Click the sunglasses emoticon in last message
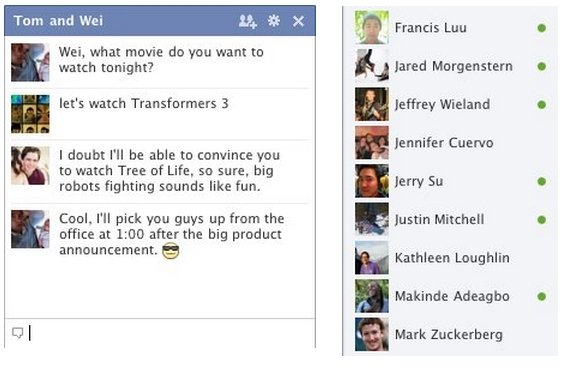The image size is (581, 369). point(170,250)
